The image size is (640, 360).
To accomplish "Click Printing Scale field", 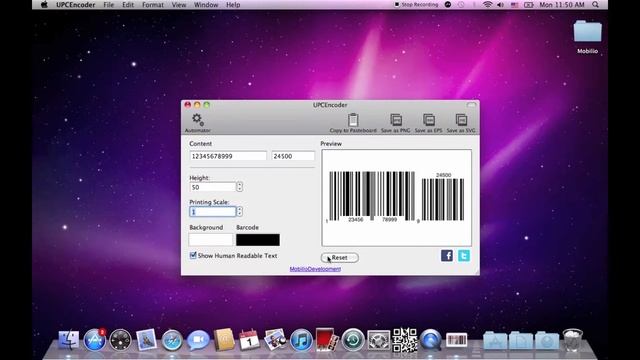I will tap(213, 211).
